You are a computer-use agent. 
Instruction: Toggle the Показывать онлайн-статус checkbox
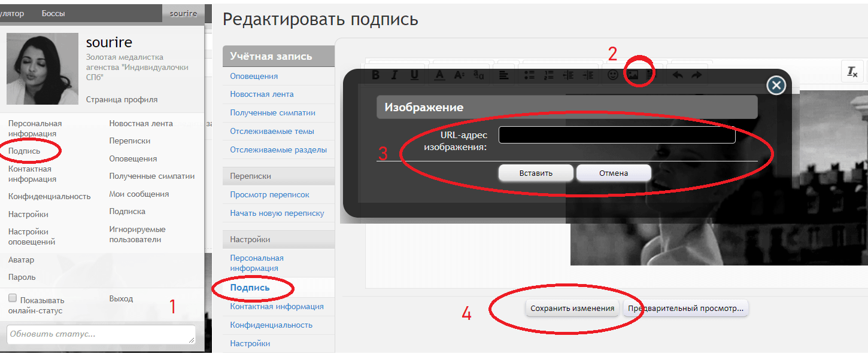tap(13, 298)
